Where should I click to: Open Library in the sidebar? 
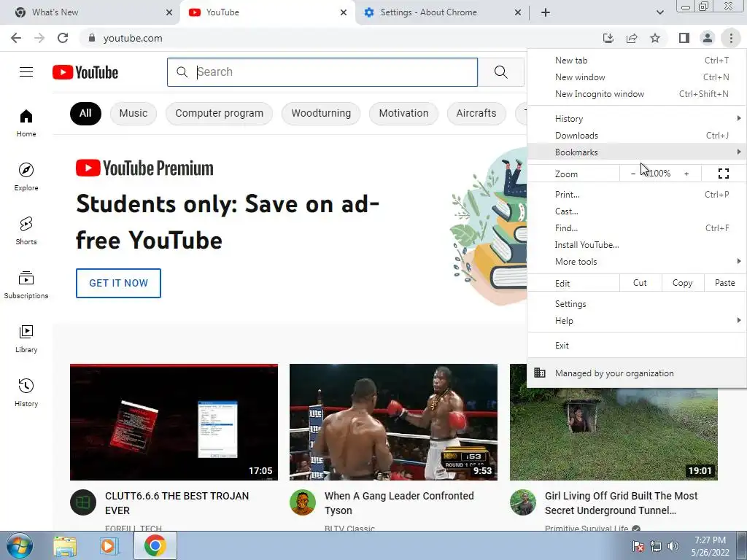click(x=26, y=338)
